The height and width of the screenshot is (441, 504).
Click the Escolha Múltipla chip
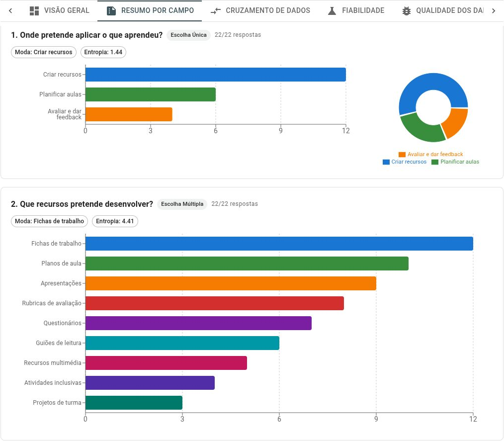tap(182, 204)
